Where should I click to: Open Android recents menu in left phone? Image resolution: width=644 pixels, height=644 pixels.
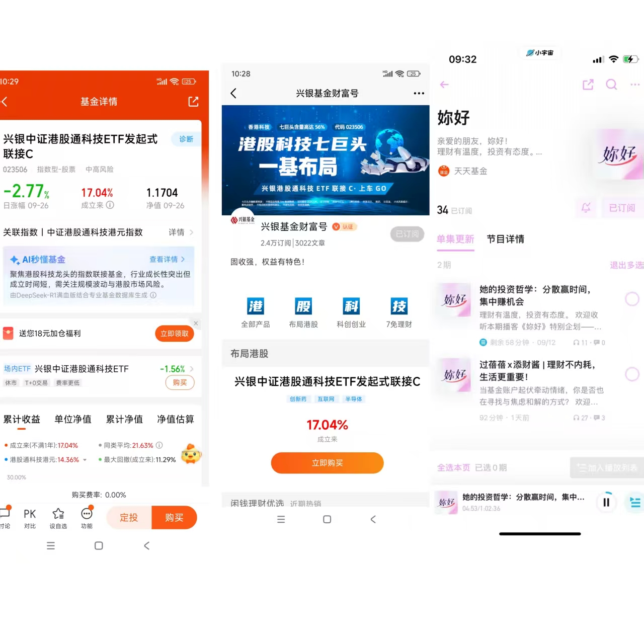pos(51,545)
